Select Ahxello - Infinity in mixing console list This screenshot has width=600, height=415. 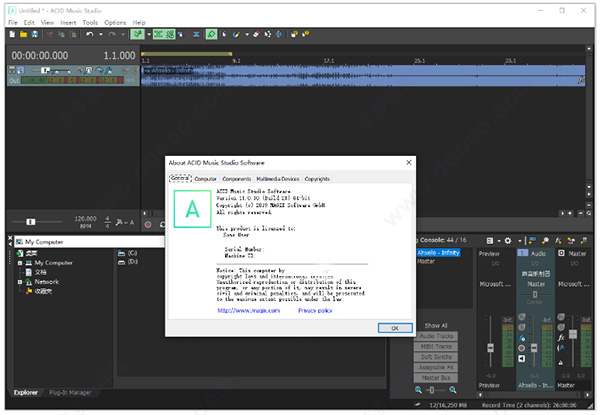[x=438, y=253]
